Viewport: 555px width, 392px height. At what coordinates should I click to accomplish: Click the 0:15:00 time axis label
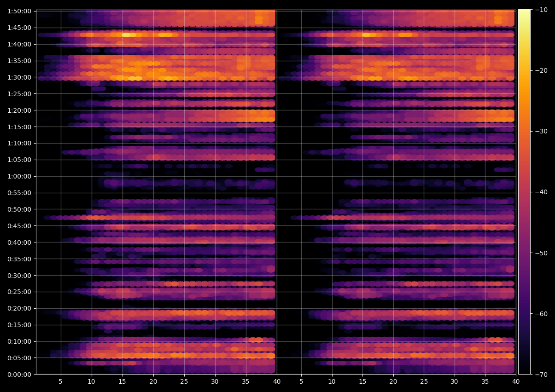(x=19, y=325)
